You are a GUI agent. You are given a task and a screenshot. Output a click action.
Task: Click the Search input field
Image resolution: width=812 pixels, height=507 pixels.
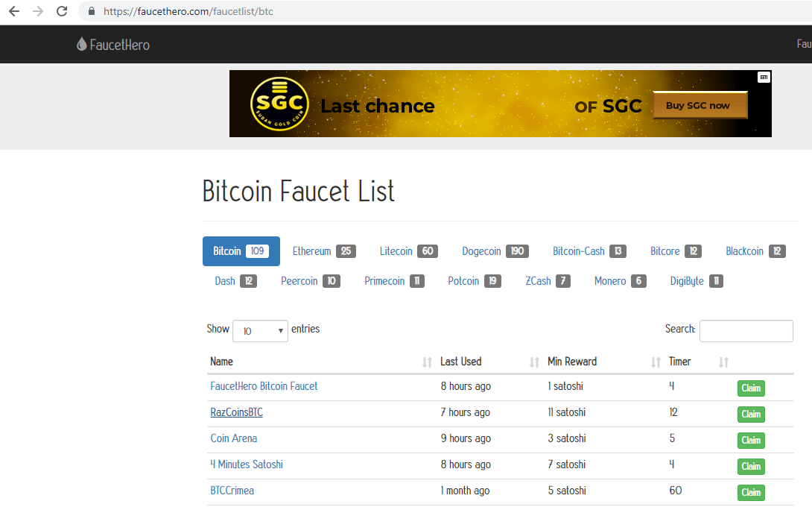tap(746, 331)
